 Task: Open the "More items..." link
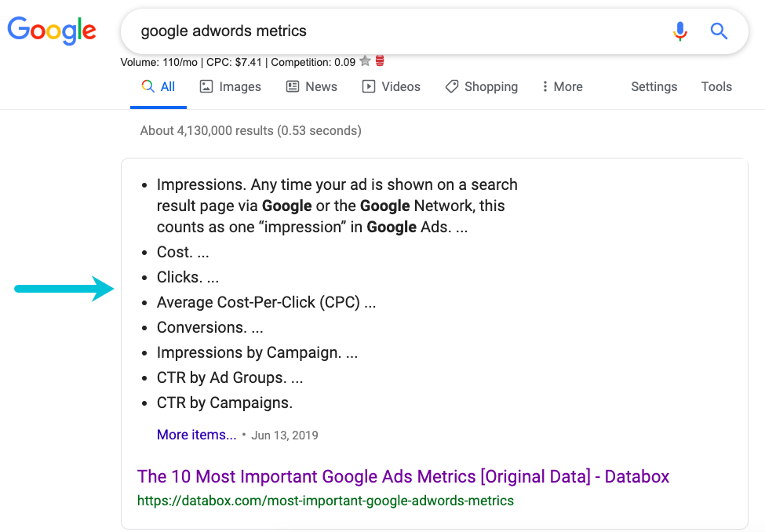pyautogui.click(x=196, y=435)
